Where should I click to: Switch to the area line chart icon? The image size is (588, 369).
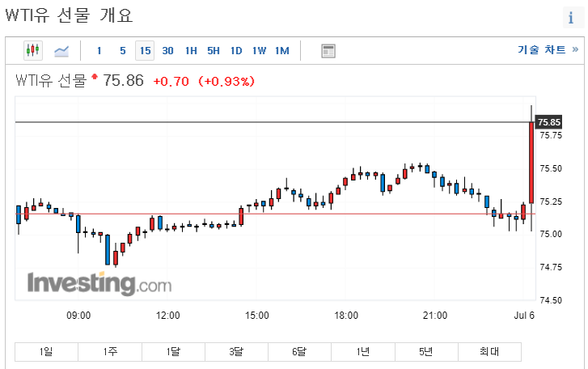[x=61, y=51]
